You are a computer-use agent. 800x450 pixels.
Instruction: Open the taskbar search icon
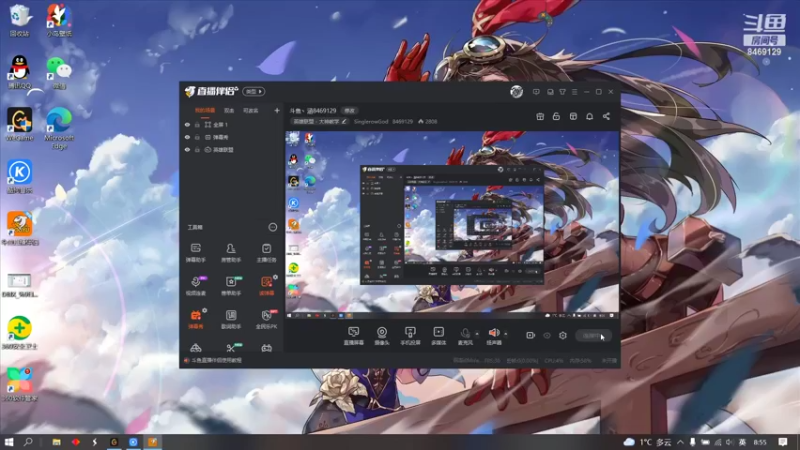click(28, 442)
